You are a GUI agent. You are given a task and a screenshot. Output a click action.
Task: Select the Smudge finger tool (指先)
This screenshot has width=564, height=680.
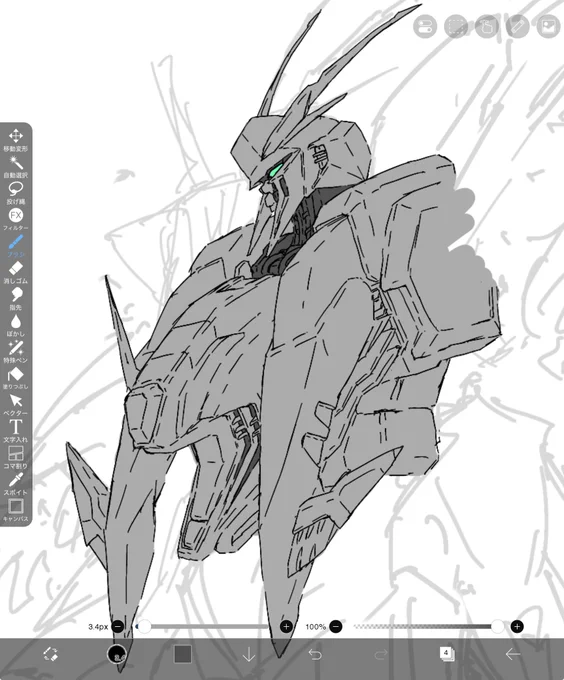coord(16,299)
